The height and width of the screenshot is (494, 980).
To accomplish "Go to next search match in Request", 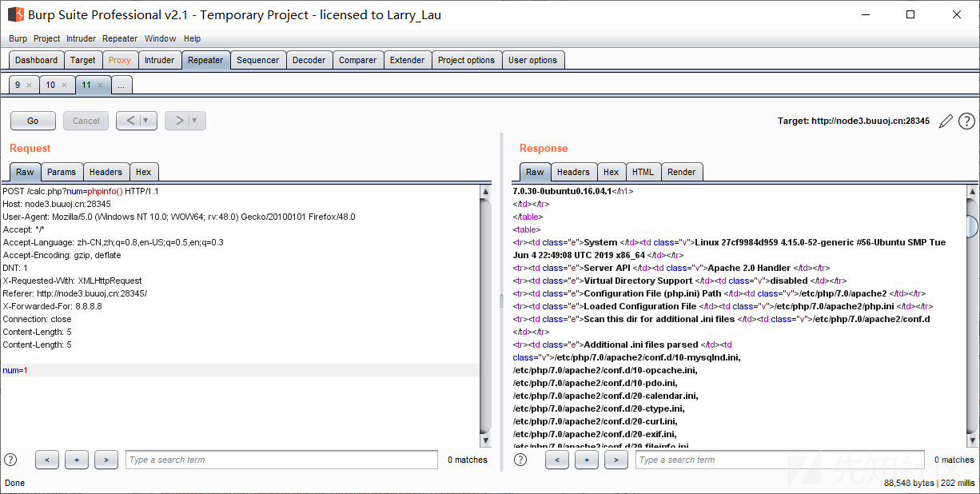I will [x=106, y=460].
